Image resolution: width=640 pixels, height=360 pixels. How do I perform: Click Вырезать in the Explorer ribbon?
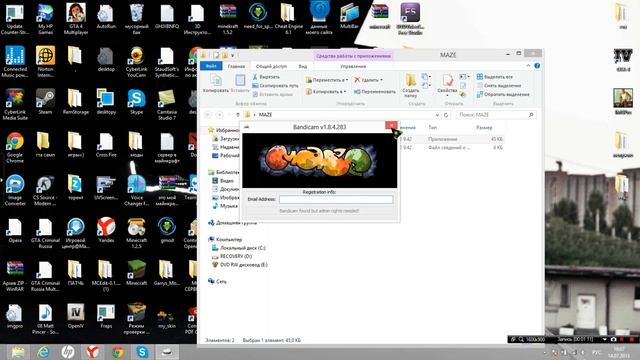click(266, 77)
